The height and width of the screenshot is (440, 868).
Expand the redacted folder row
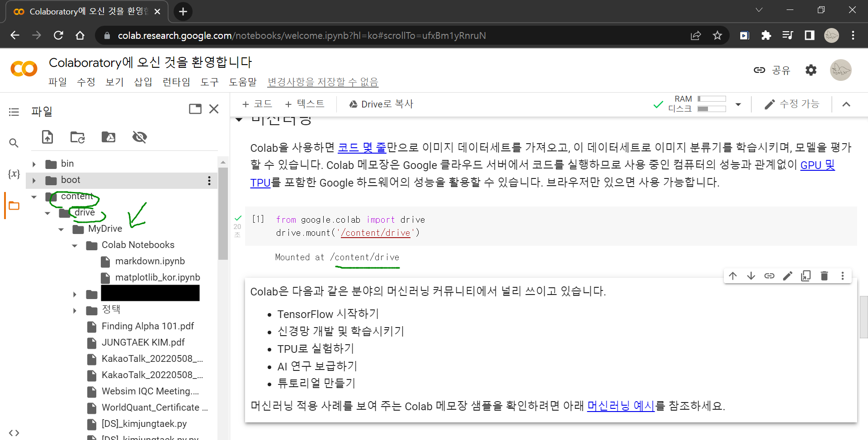tap(75, 295)
